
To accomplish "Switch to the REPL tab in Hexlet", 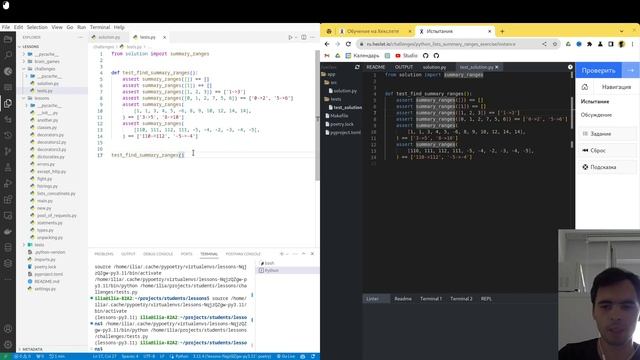I will tap(486, 299).
